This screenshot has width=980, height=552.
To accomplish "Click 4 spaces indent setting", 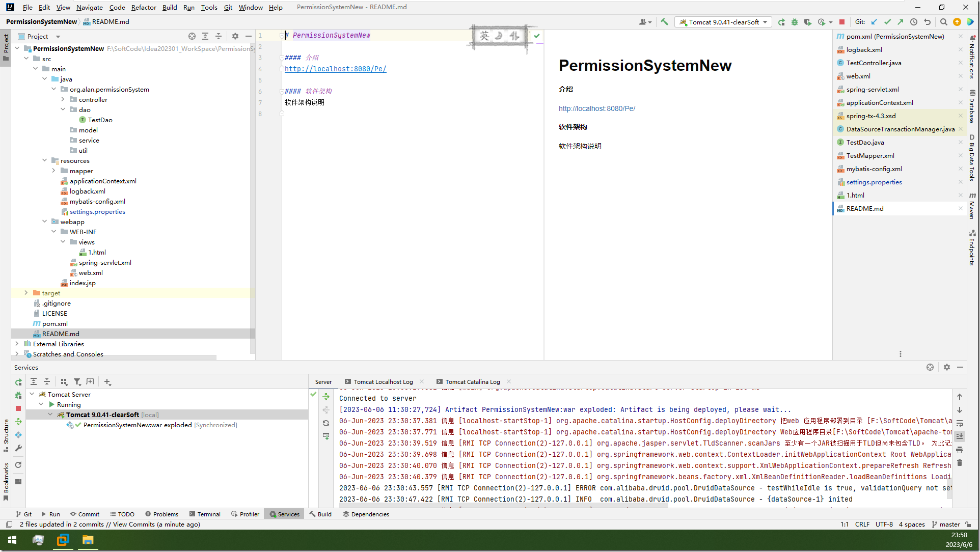I will (912, 524).
